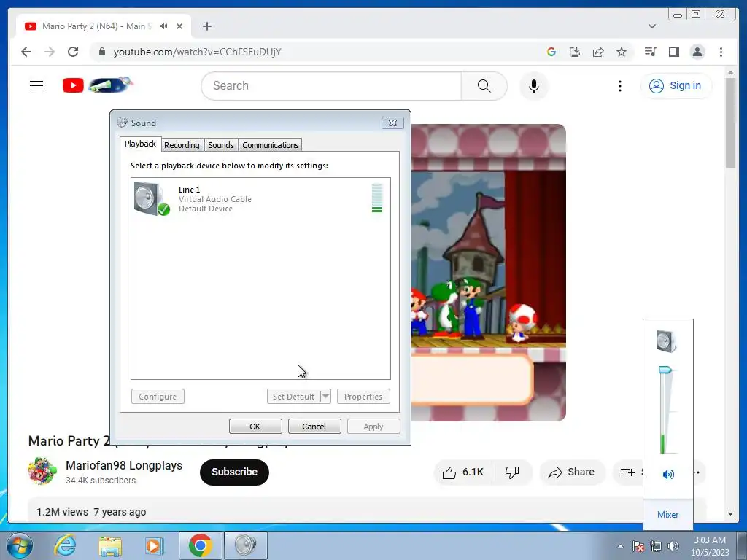The image size is (747, 560).
Task: Select the Line 1 Virtual Audio Cable device
Action: point(260,198)
